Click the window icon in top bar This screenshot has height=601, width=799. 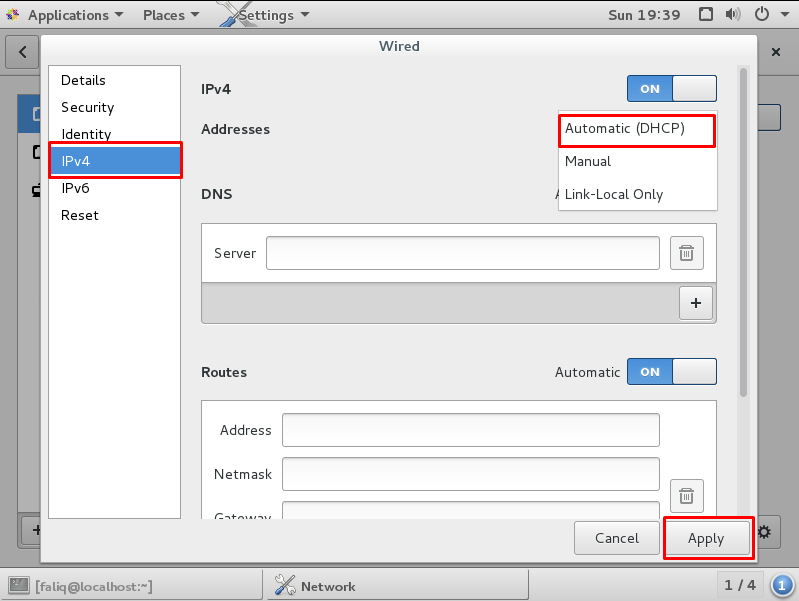tap(706, 14)
